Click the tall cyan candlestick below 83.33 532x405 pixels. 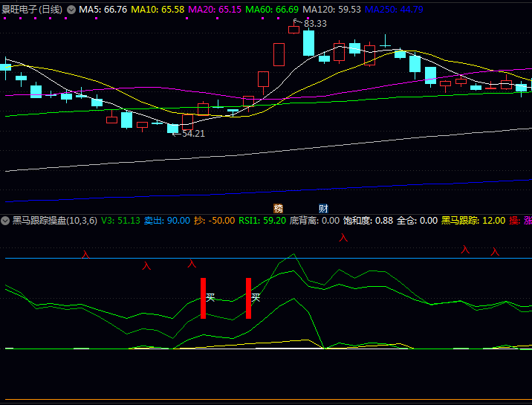[x=308, y=42]
